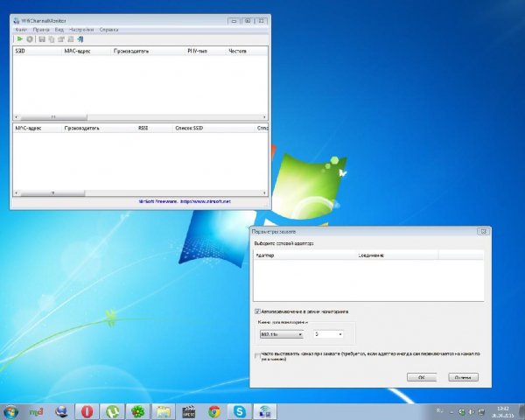Open the Skype taskbar icon
This screenshot has width=525, height=420.
tap(240, 411)
